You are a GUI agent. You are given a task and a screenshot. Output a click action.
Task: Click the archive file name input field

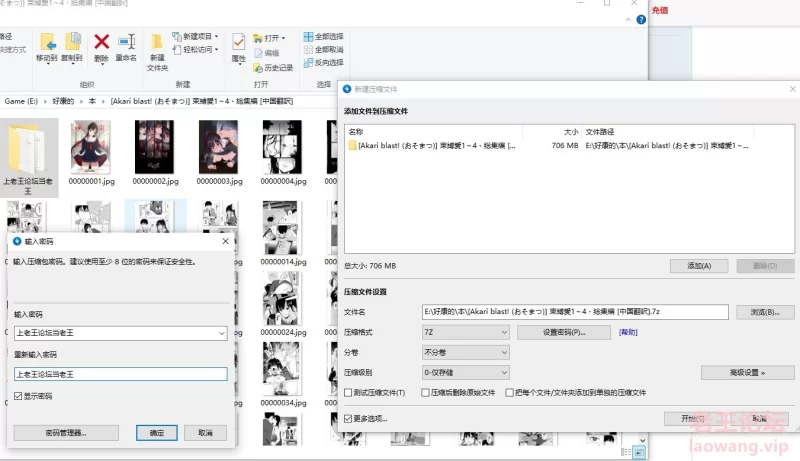tap(575, 312)
